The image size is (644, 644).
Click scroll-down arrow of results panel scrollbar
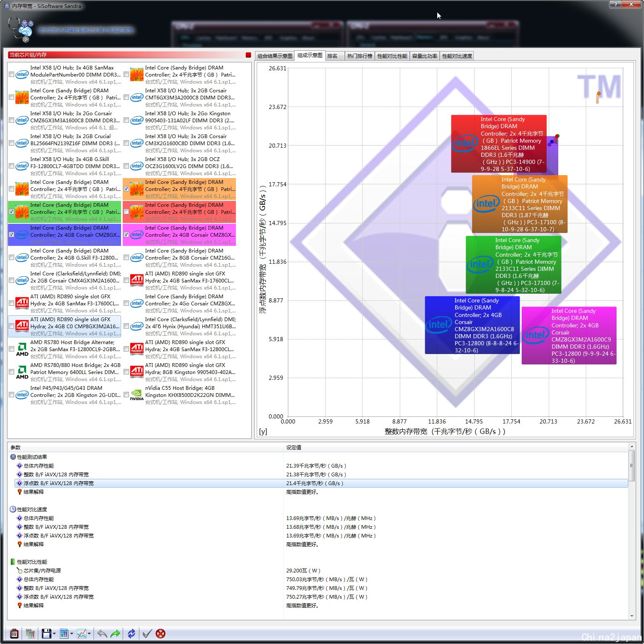tap(632, 616)
